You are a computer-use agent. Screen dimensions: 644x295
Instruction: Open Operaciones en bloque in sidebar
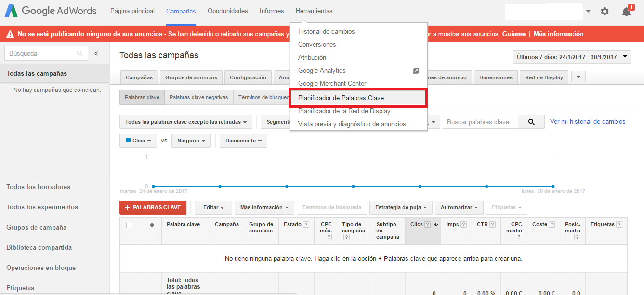(x=41, y=268)
